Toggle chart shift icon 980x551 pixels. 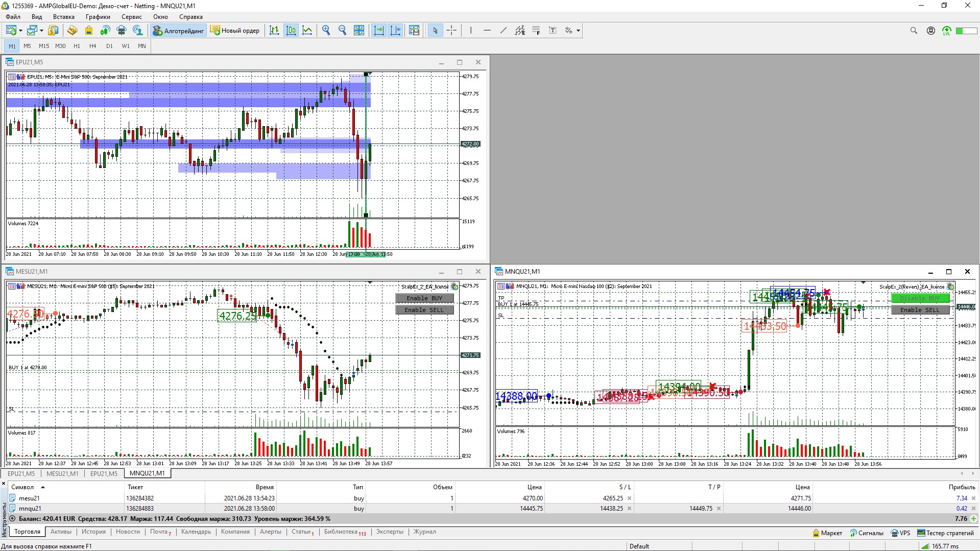coord(395,31)
